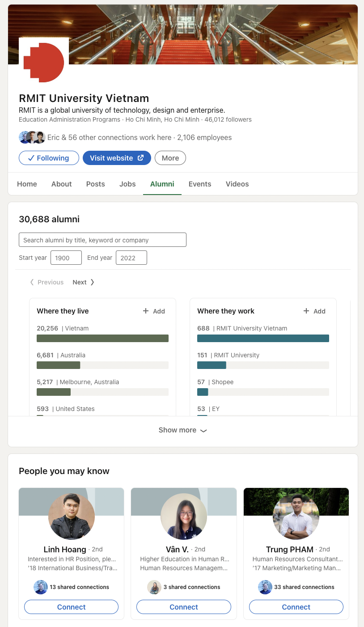Viewport: 364px width, 627px height.
Task: Open Linh Hoang's profile photo
Action: tap(72, 517)
